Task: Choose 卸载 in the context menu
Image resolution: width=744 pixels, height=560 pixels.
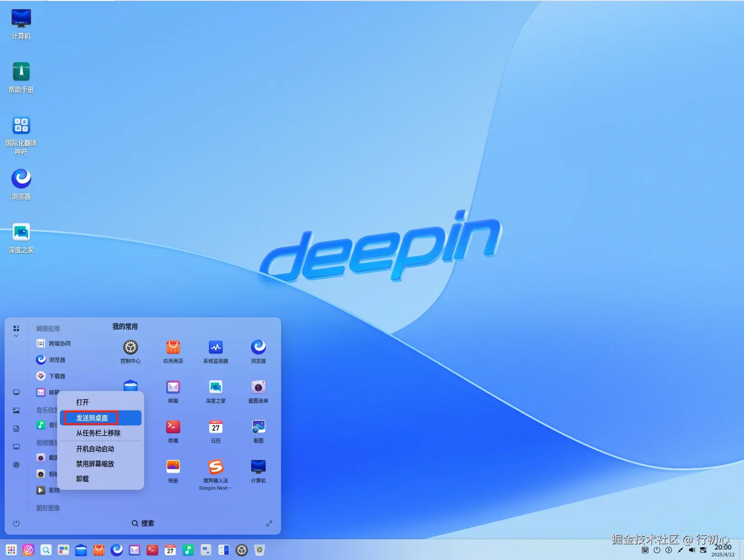Action: coord(101,479)
